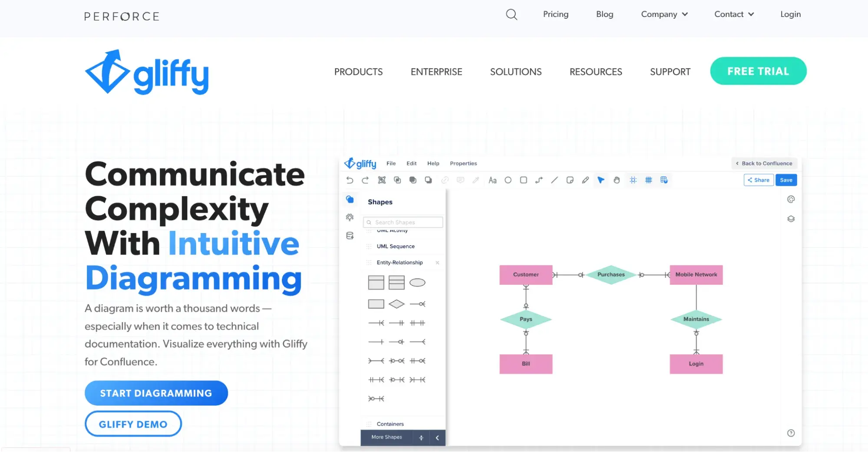Open the layers icon at right
868x452 pixels.
(x=791, y=219)
